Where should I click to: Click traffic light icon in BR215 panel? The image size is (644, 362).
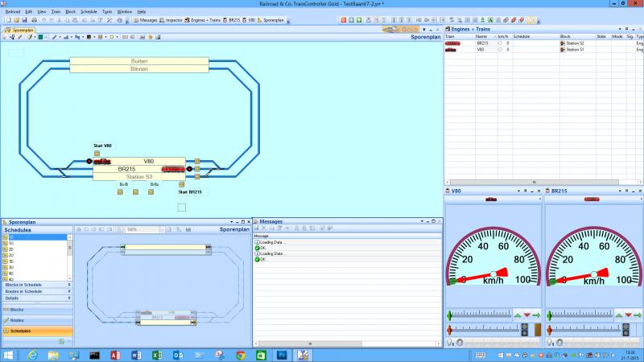(x=625, y=329)
